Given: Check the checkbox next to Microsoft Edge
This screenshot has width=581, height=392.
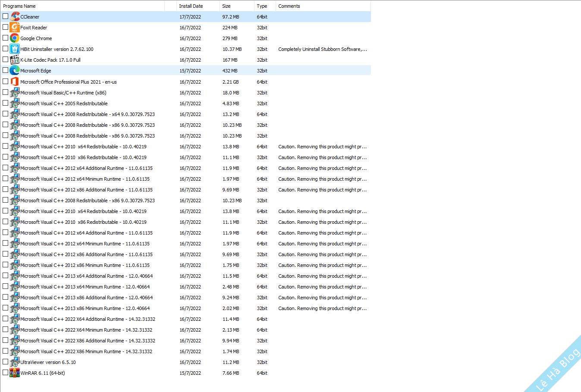Looking at the screenshot, I should 5,70.
